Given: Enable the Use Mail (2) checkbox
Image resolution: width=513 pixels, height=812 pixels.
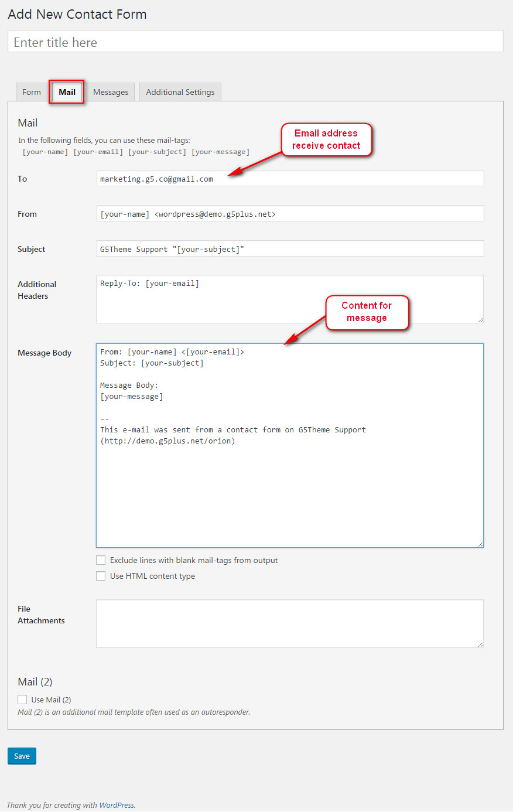Looking at the screenshot, I should point(22,700).
